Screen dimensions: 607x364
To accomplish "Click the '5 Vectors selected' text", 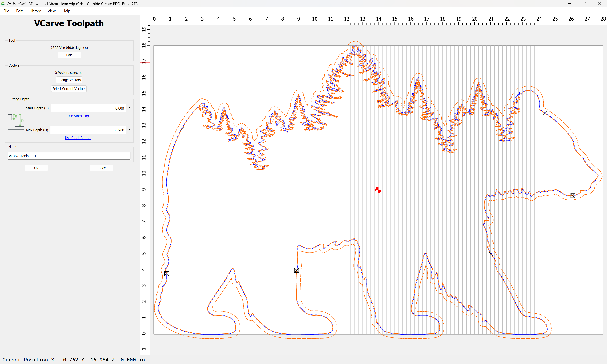I will point(69,72).
